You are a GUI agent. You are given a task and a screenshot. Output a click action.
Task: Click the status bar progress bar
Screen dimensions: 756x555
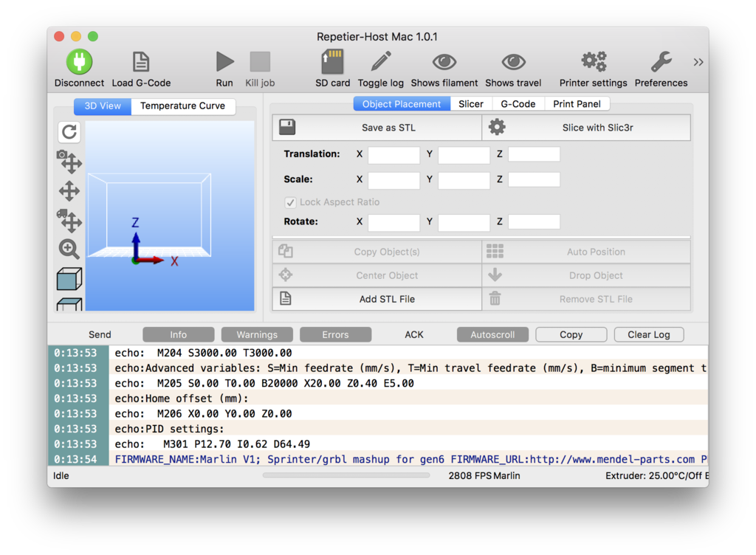(x=346, y=475)
